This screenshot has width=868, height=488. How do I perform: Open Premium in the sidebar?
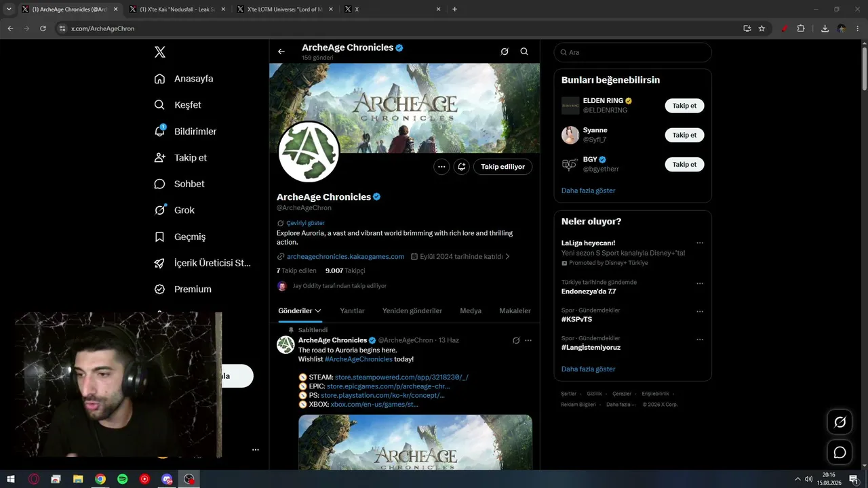[182, 289]
